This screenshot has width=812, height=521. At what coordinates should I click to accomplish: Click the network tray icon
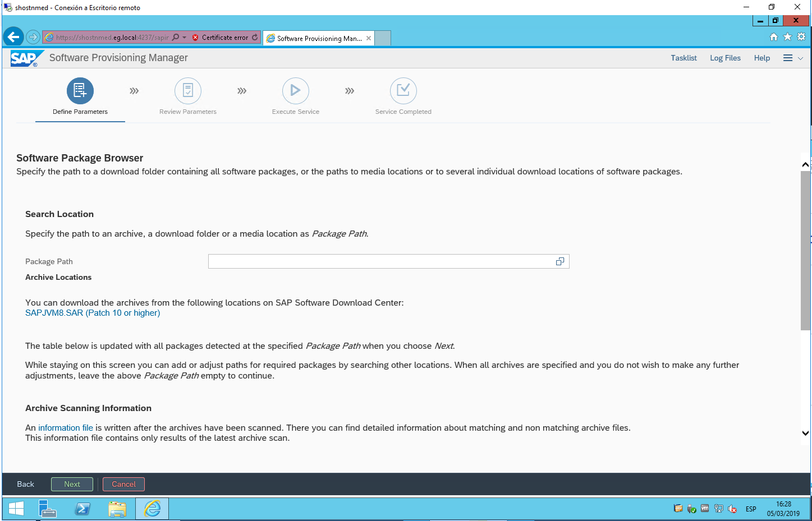click(x=719, y=509)
